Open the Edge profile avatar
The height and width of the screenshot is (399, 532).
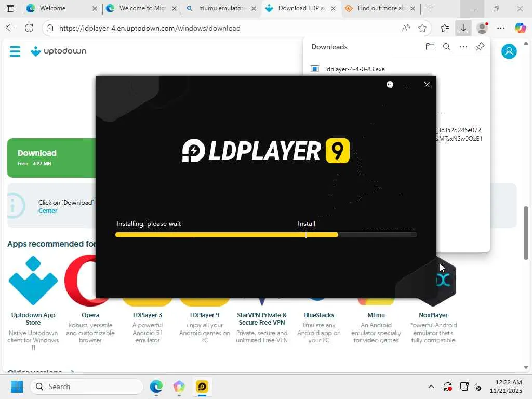482,28
